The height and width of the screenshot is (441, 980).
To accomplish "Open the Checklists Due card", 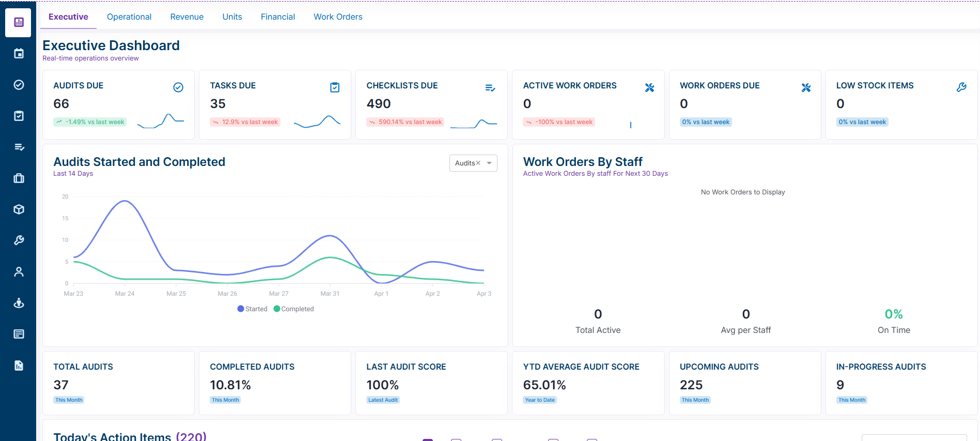I will pyautogui.click(x=431, y=104).
